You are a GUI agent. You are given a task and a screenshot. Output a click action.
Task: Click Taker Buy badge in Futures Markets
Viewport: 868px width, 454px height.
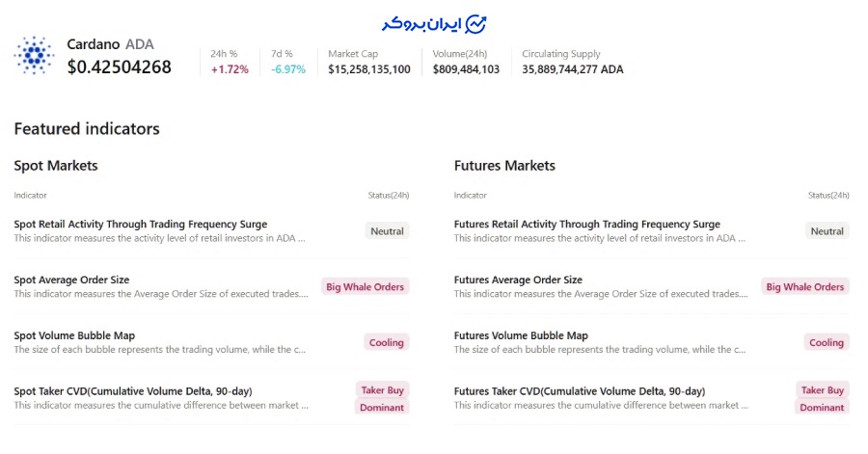[823, 390]
